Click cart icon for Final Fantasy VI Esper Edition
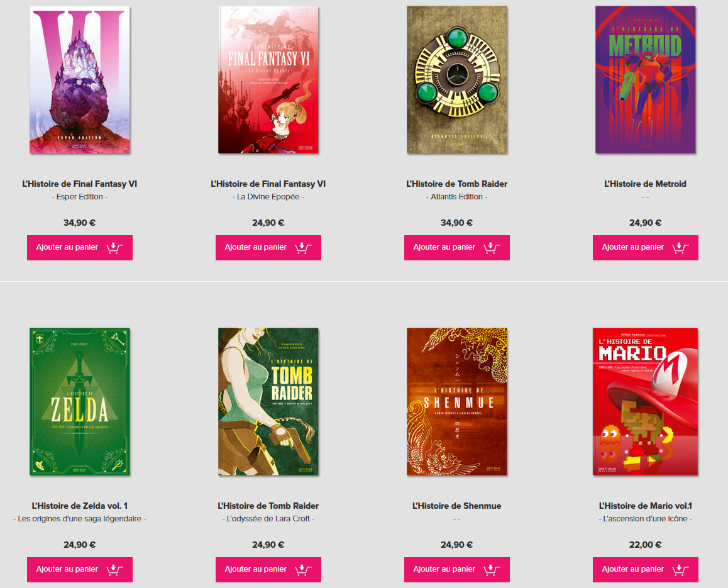Screen dimensions: 728x588 coord(114,248)
